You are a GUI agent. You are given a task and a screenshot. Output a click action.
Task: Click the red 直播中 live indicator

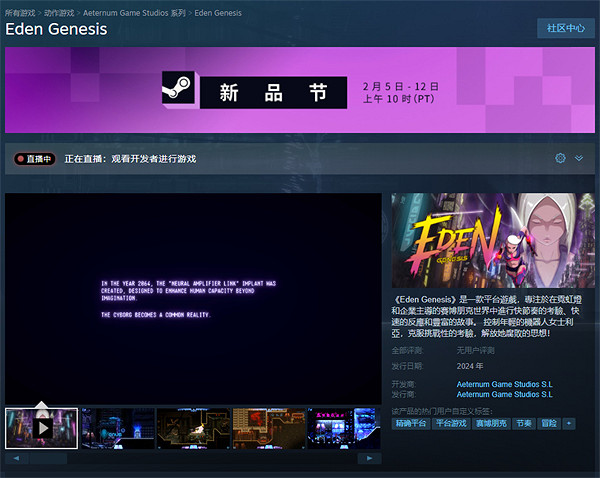pos(35,159)
